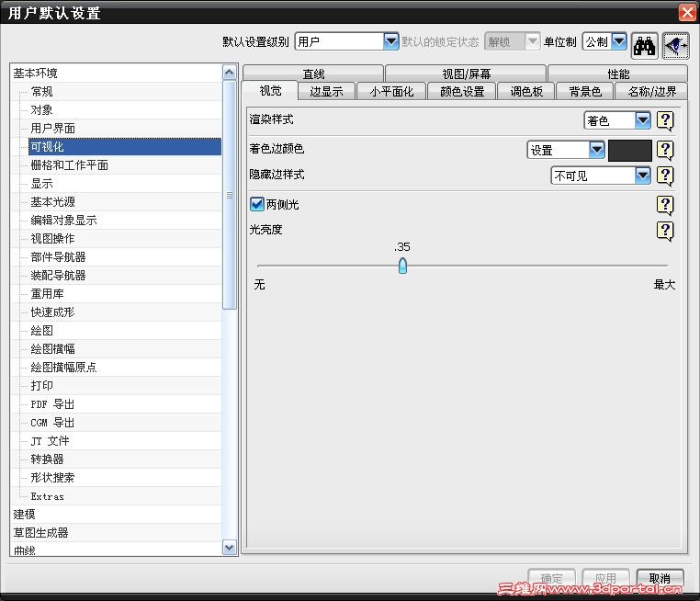
Task: Open help icon for 光亮度
Action: click(x=665, y=231)
